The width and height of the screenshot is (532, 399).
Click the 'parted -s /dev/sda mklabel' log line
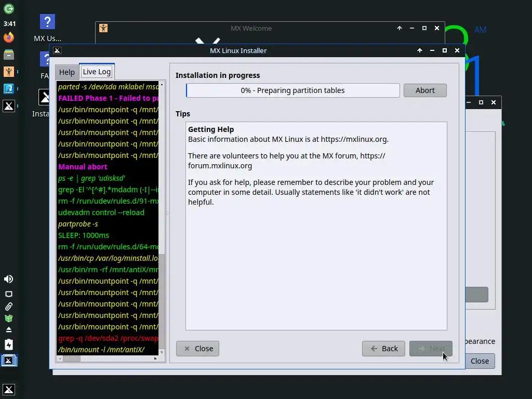pyautogui.click(x=108, y=87)
